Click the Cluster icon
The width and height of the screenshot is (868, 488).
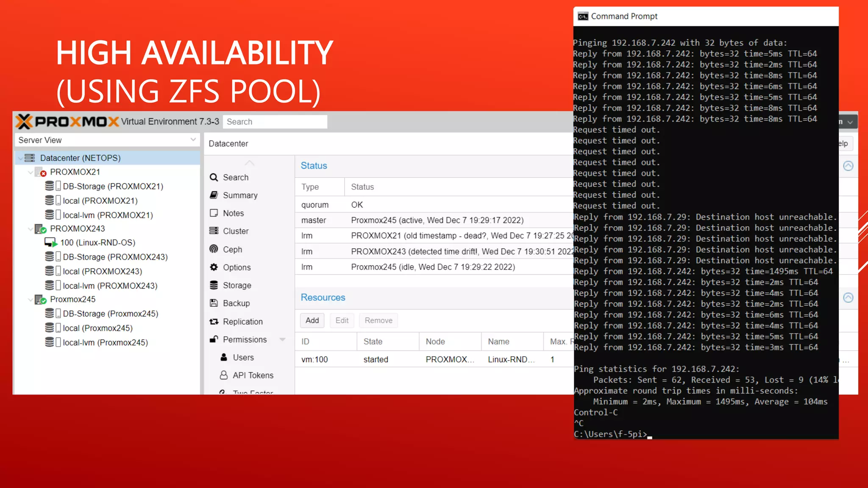[x=214, y=231]
